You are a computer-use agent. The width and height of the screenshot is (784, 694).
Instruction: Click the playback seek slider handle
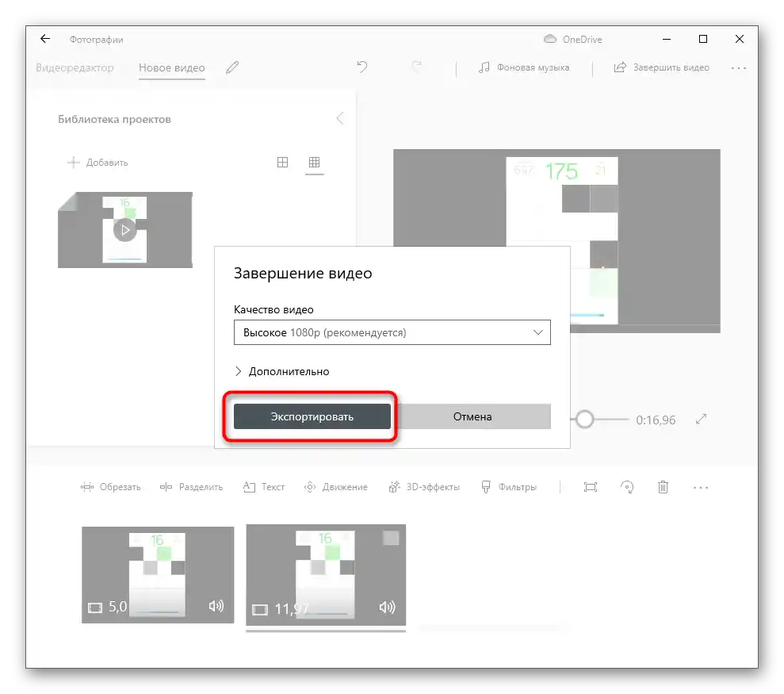pyautogui.click(x=584, y=419)
